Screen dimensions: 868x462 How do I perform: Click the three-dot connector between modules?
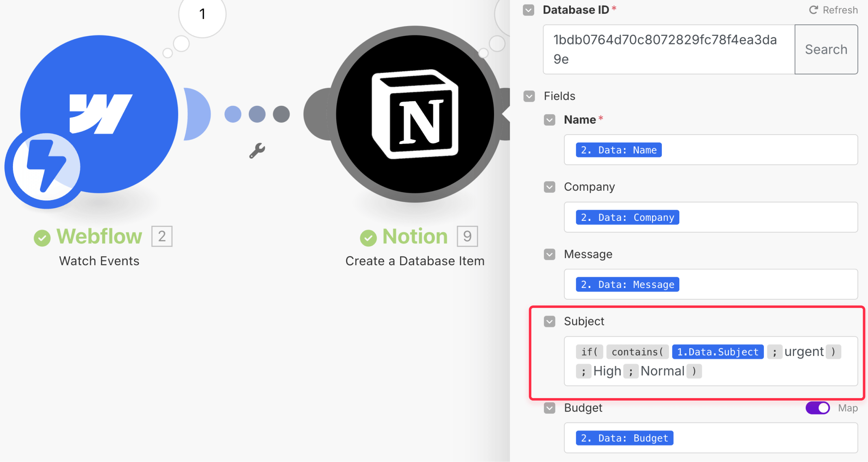click(x=257, y=114)
